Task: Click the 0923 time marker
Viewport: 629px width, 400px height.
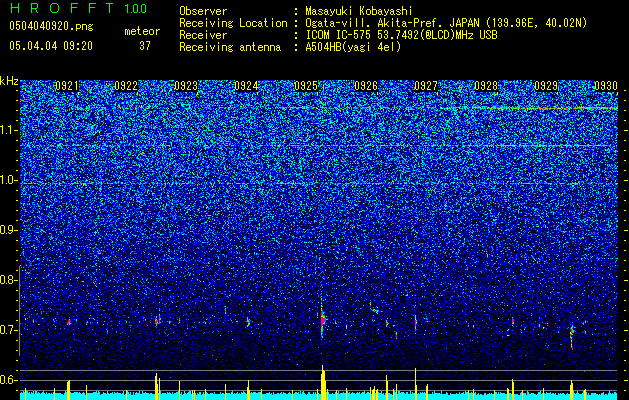Action: (x=186, y=86)
